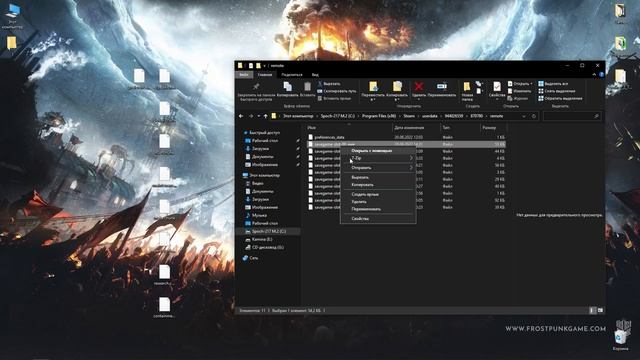Choose Rename (Переименовать) in the context menu
640x360 pixels.
[378, 209]
